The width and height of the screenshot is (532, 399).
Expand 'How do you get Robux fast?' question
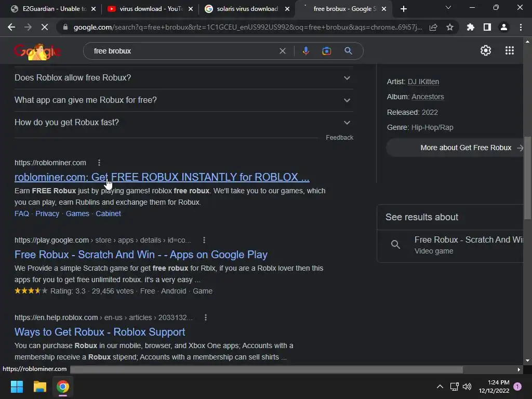coord(183,123)
